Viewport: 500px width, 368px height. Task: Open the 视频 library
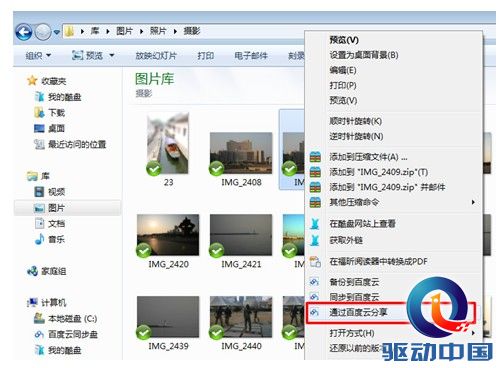(50, 192)
